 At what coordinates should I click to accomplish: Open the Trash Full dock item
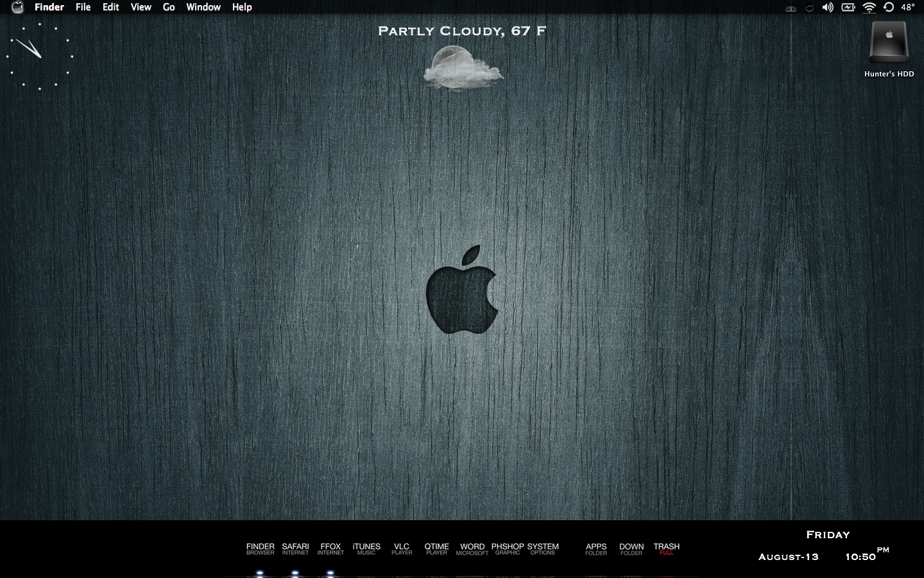(x=667, y=548)
